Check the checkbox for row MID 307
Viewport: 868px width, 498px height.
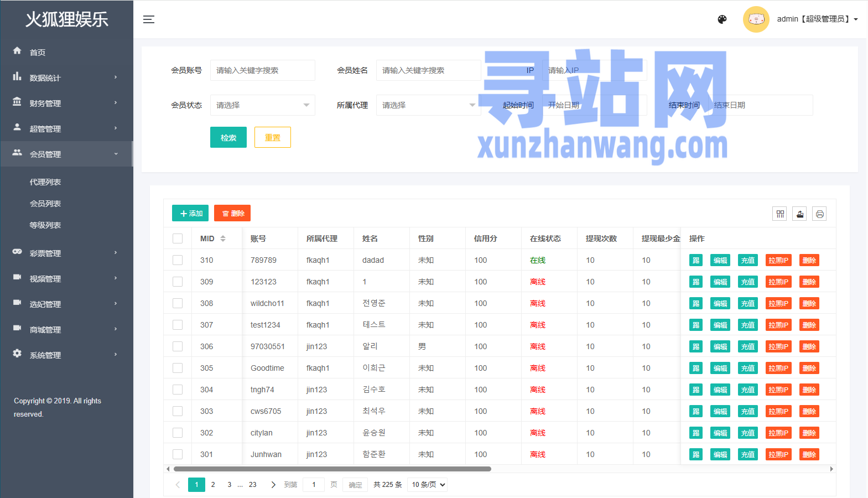(x=178, y=325)
